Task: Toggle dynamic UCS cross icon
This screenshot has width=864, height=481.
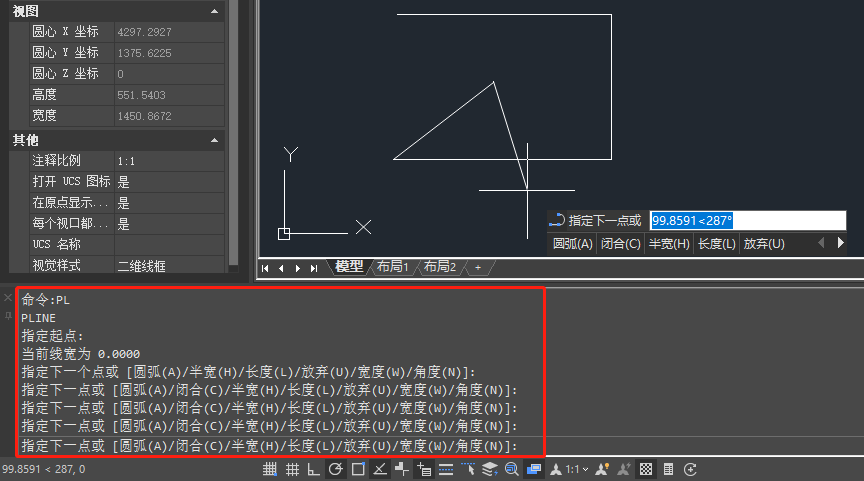Action: point(402,469)
